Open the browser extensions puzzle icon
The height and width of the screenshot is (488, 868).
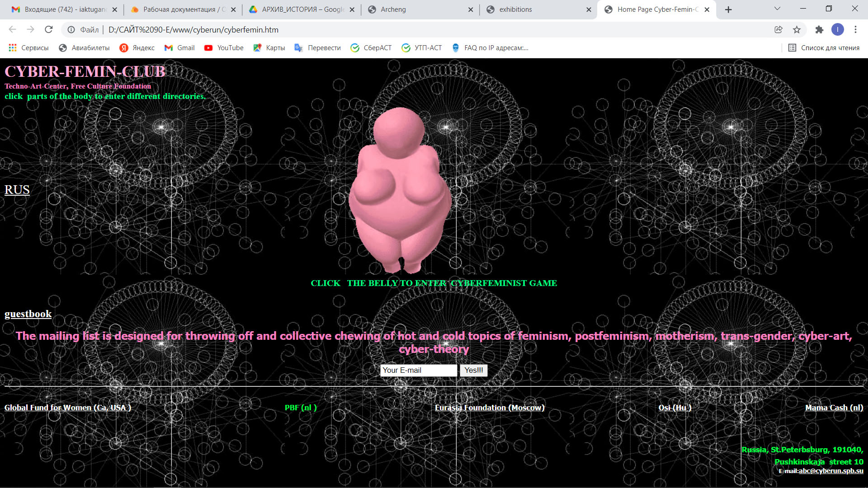[819, 29]
